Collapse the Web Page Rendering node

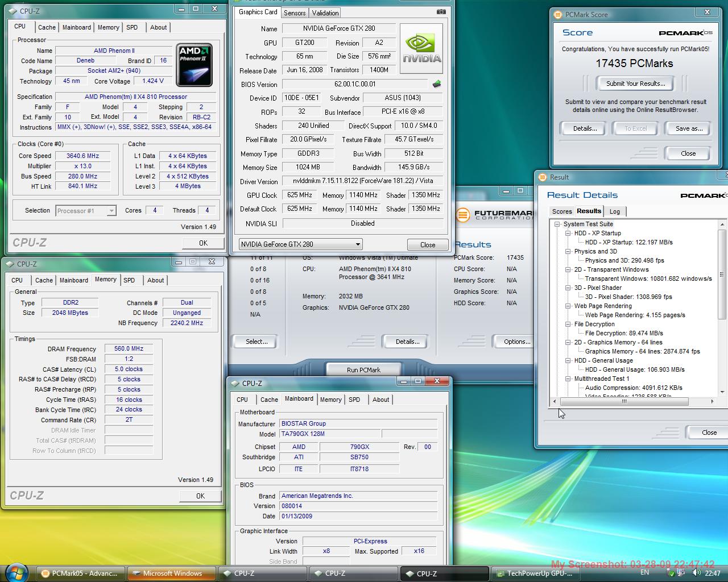[568, 306]
